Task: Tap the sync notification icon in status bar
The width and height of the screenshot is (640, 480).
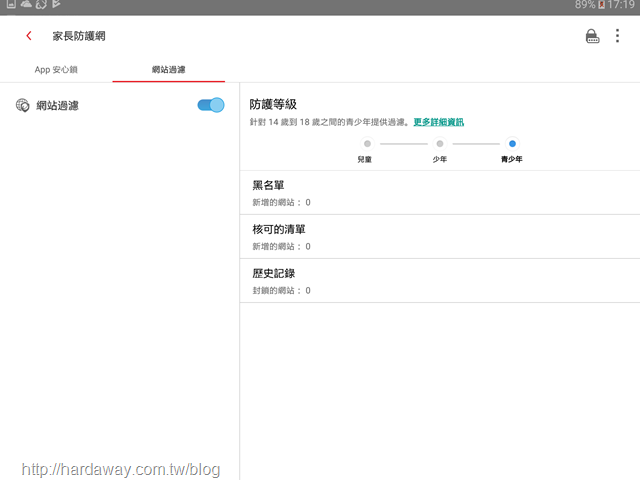Action: [41, 4]
